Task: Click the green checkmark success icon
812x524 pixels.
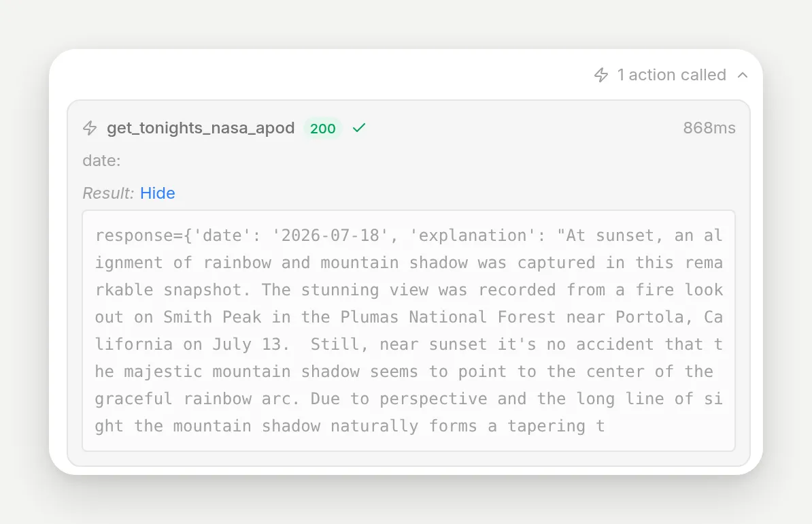Action: click(x=359, y=127)
